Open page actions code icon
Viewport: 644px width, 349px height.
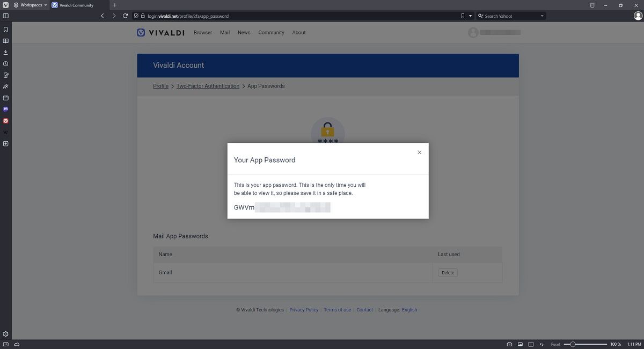tap(541, 344)
